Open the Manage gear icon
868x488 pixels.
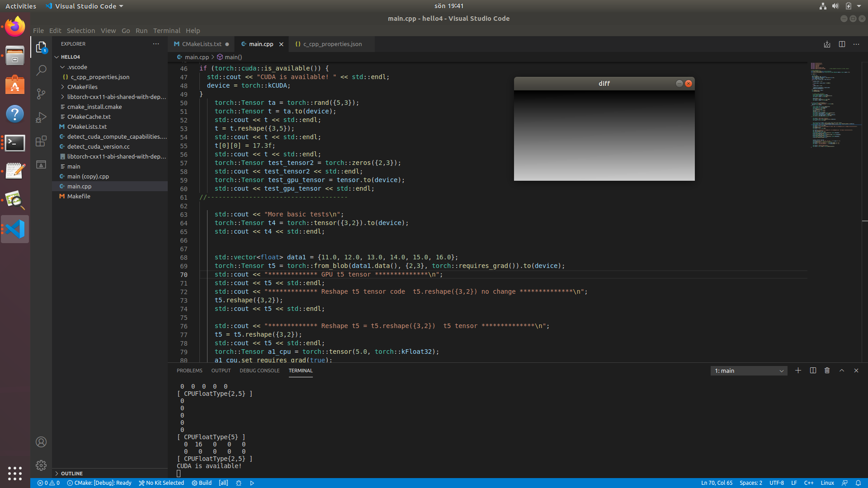(41, 465)
